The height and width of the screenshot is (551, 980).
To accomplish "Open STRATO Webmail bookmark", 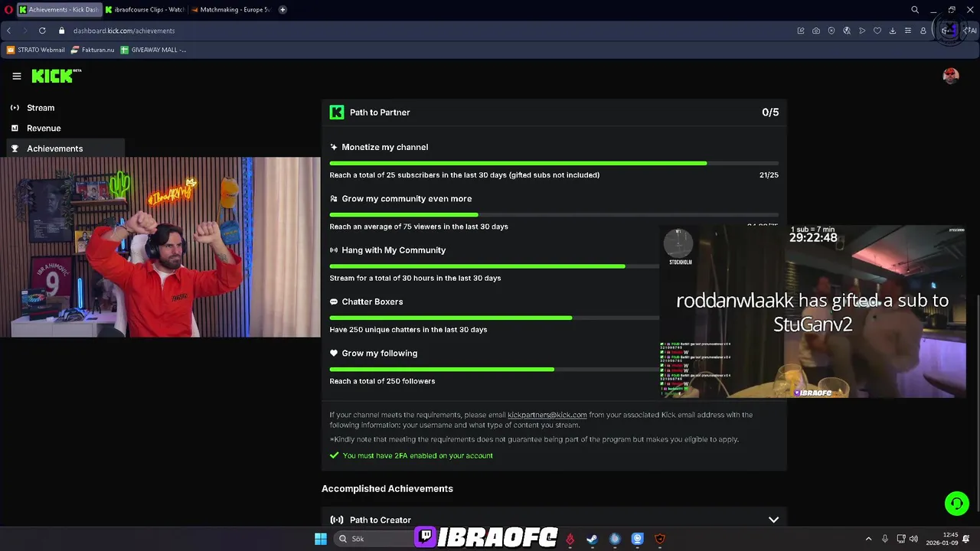I will (36, 50).
